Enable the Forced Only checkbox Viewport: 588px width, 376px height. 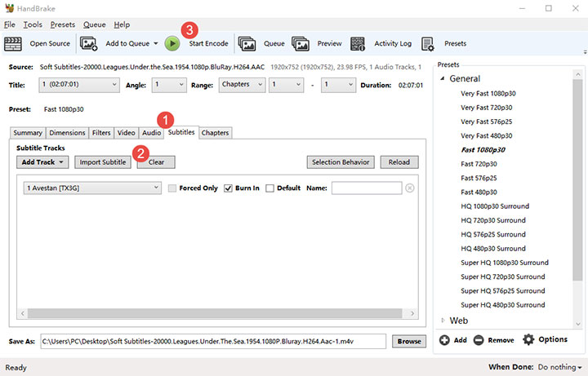click(x=172, y=188)
